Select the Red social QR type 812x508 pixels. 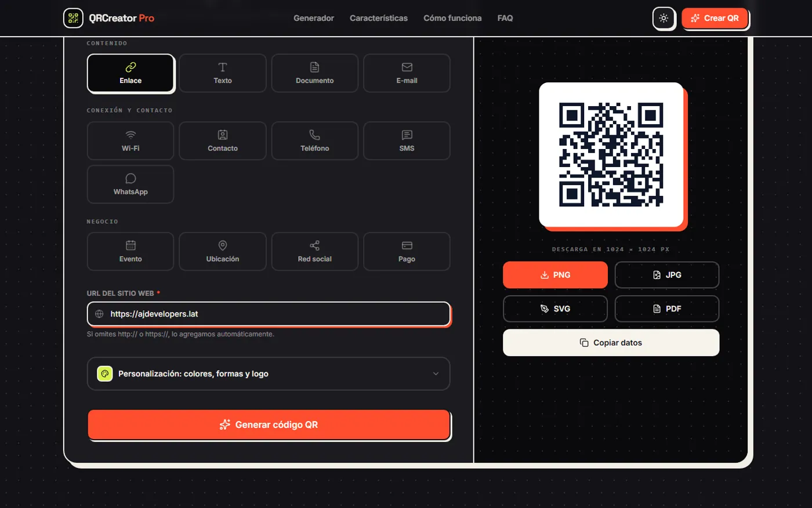[315, 252]
